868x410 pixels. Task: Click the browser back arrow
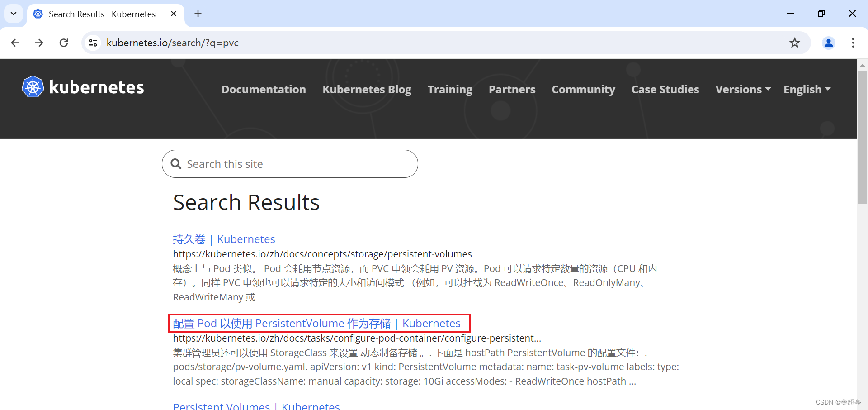[15, 43]
